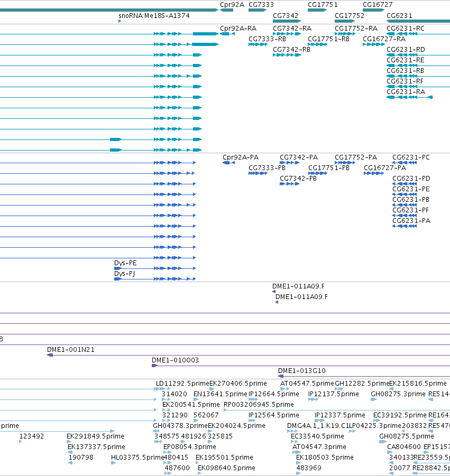Image resolution: width=450 pixels, height=476 pixels.
Task: Click the CG6231-PE protein label
Action: coord(411,189)
